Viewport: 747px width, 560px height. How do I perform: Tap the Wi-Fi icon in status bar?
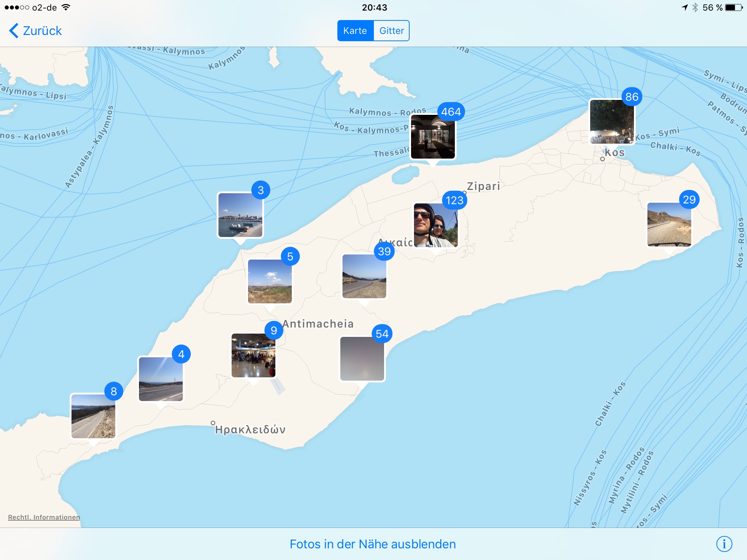point(66,8)
